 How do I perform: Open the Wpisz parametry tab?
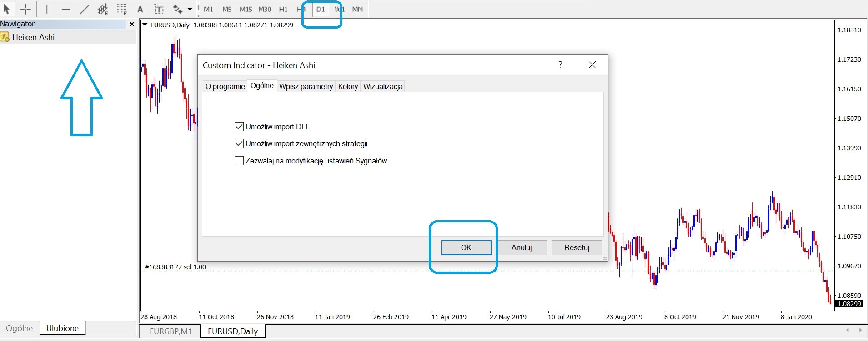306,86
